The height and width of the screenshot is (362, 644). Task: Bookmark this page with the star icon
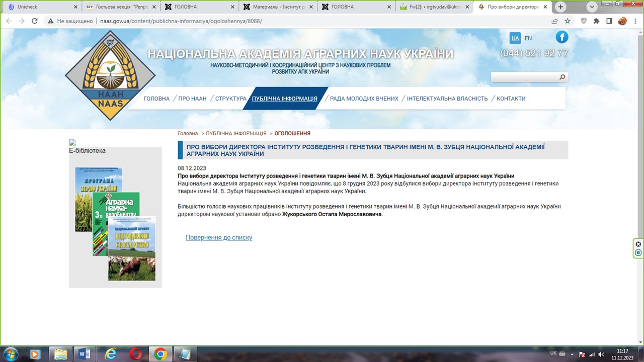coord(568,21)
